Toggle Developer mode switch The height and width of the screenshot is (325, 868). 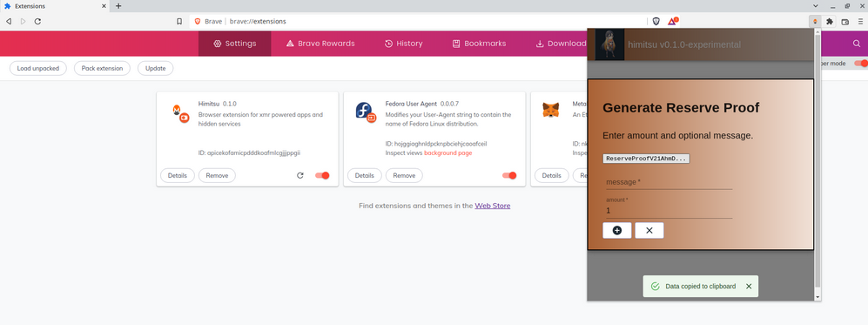(x=861, y=63)
